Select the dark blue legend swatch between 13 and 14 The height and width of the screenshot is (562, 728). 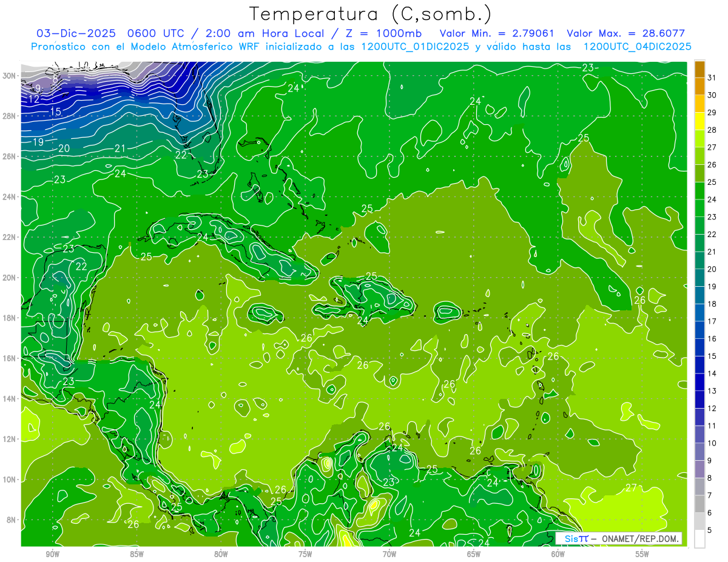tap(699, 382)
